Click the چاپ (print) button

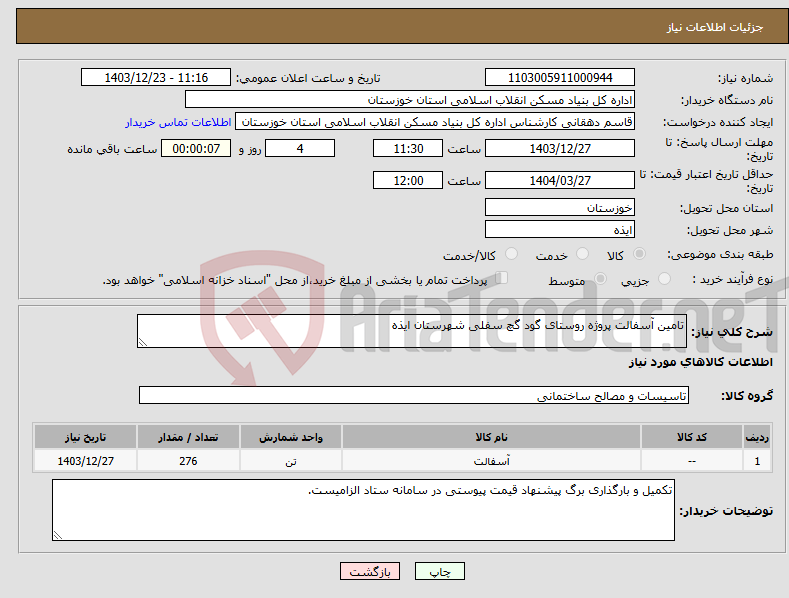pyautogui.click(x=439, y=571)
